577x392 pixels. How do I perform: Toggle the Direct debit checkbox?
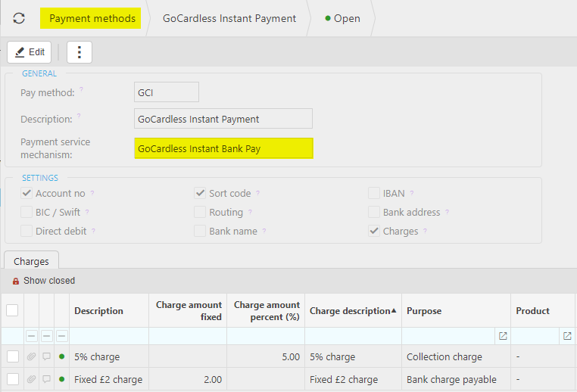27,231
